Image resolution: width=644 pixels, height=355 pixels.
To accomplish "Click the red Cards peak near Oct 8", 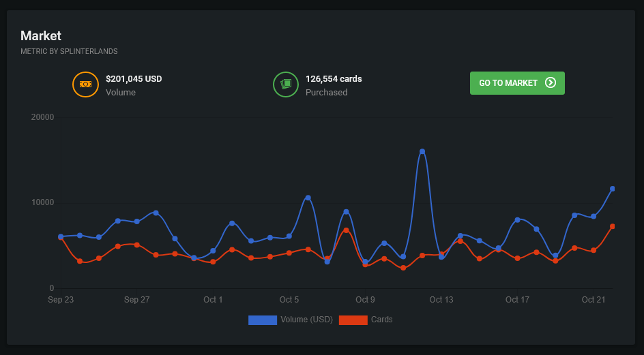I will [347, 230].
